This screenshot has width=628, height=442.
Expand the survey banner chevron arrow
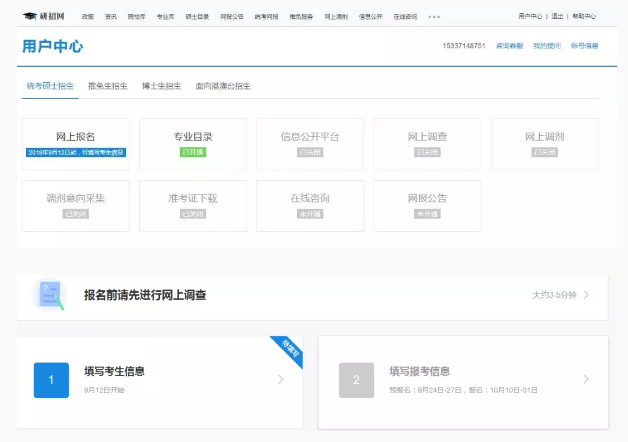586,295
